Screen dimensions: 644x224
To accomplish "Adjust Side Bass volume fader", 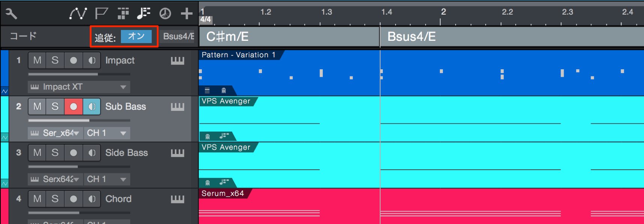I will pyautogui.click(x=79, y=166).
